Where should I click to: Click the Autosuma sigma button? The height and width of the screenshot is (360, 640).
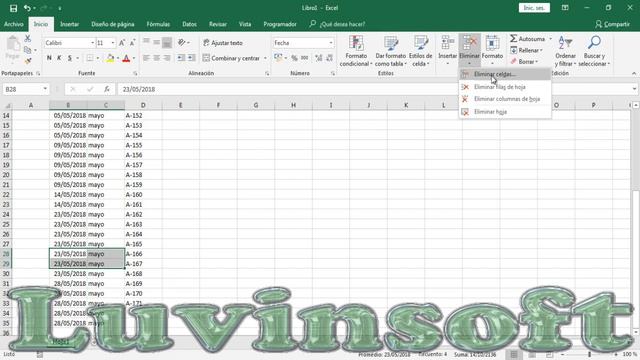[527, 39]
